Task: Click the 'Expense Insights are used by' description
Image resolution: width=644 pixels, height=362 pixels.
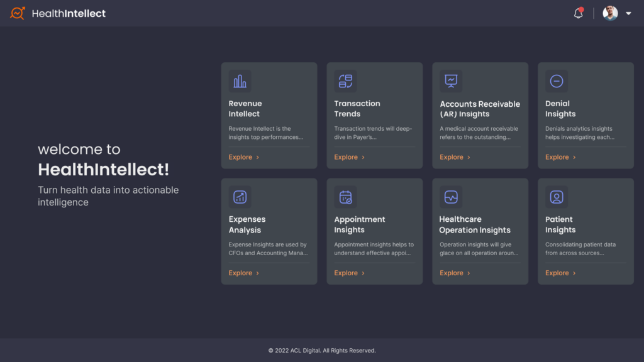Action: 268,249
